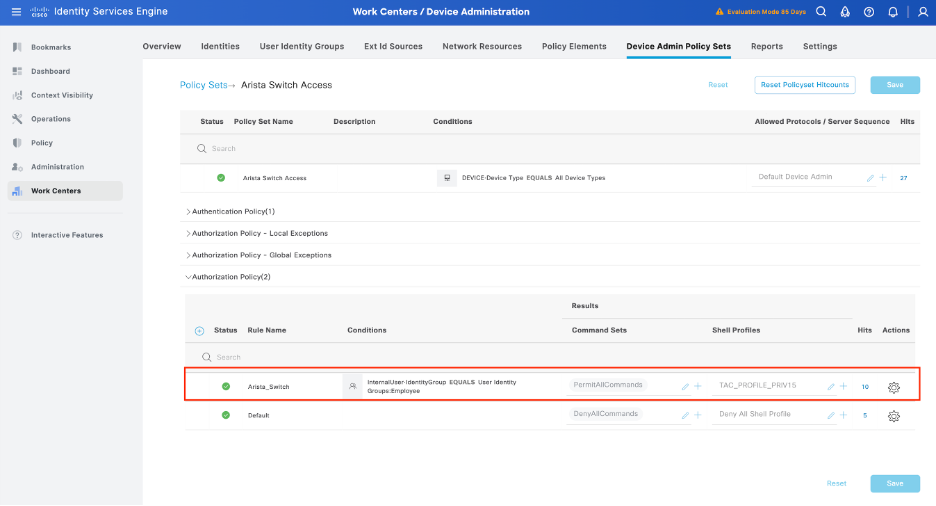The height and width of the screenshot is (506, 936).
Task: Open the help question mark icon
Action: point(869,12)
